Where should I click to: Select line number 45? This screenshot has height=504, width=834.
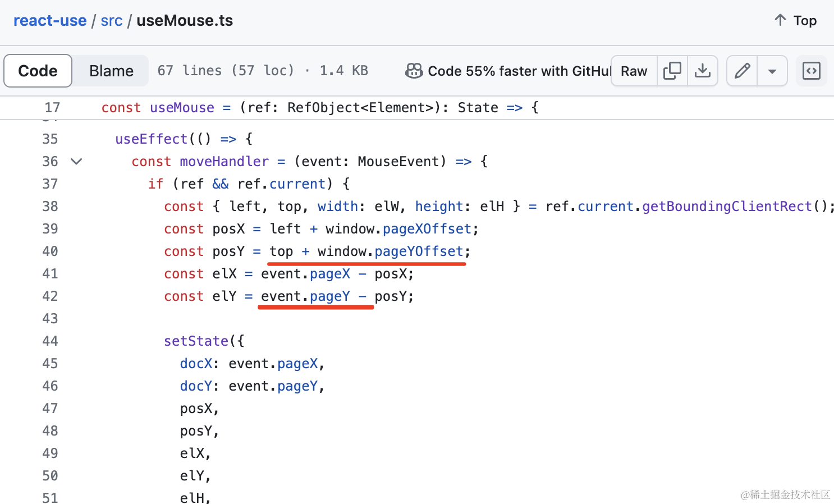tap(50, 364)
